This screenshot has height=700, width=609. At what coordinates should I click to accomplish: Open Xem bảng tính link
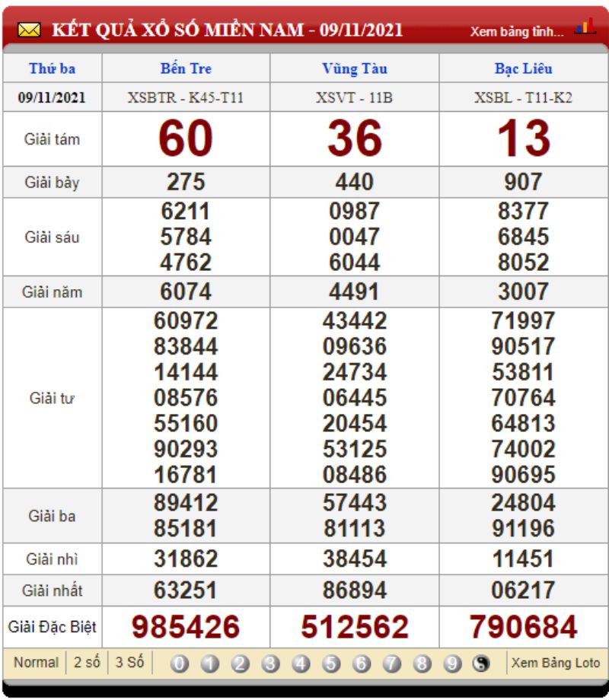517,32
